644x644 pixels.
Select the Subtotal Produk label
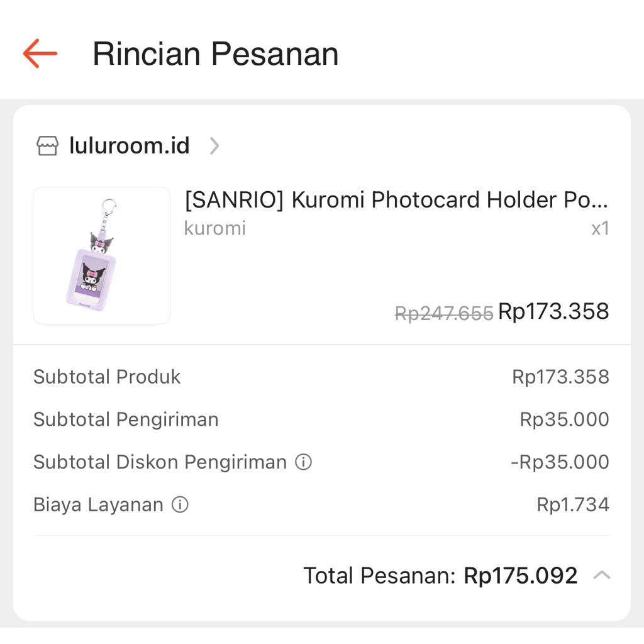pyautogui.click(x=107, y=377)
